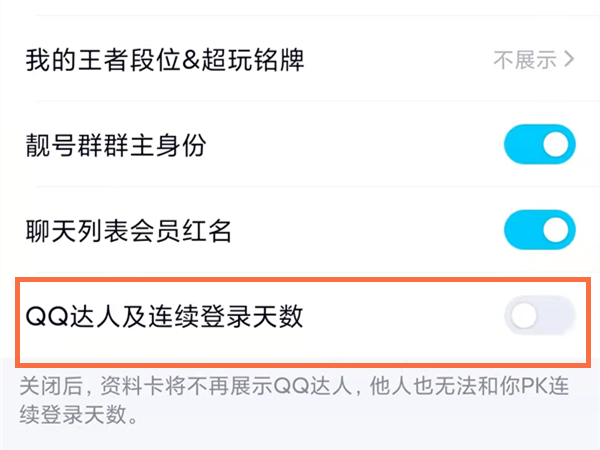Tap the chevron arrow beside 不展示

pos(570,60)
